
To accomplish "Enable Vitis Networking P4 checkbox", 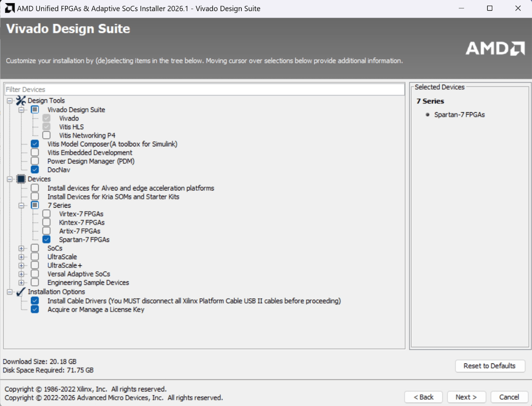I will (47, 135).
